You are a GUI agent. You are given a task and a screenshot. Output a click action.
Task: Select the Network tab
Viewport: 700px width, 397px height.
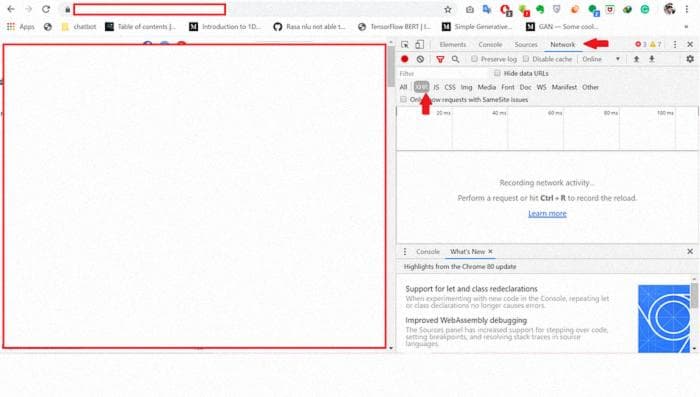click(x=562, y=45)
